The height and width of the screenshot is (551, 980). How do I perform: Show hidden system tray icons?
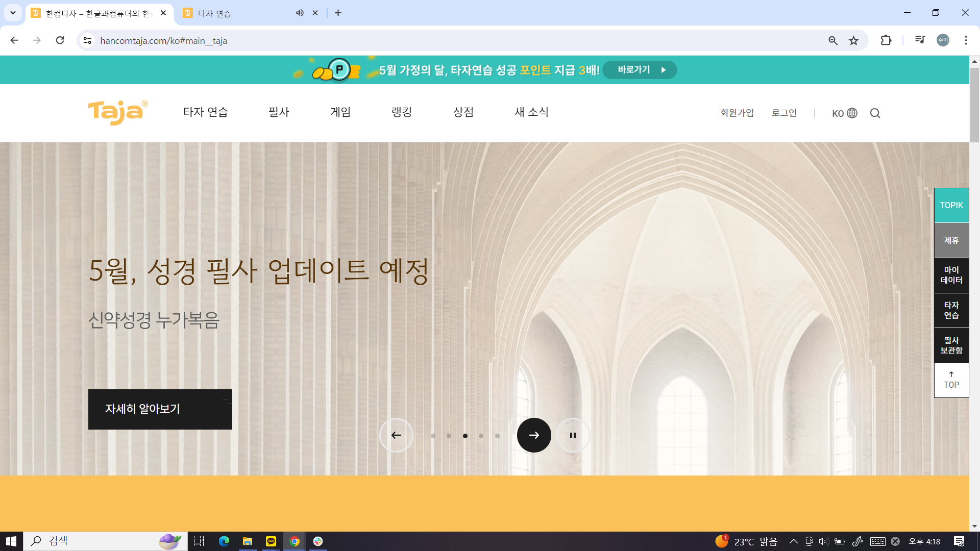pyautogui.click(x=793, y=541)
